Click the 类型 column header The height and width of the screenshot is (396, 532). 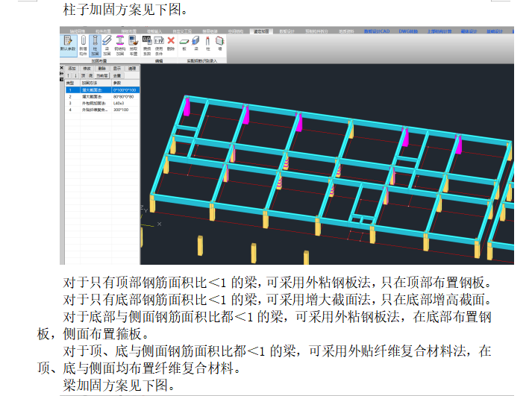[72, 83]
